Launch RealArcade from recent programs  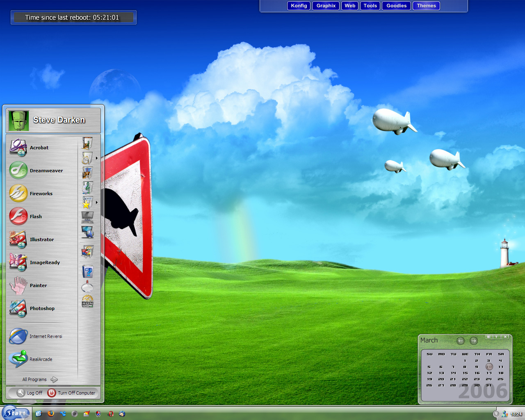tap(43, 359)
